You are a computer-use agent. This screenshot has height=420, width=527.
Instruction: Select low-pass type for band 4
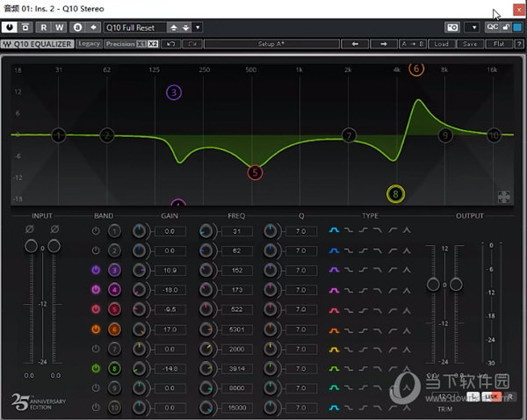coord(378,290)
